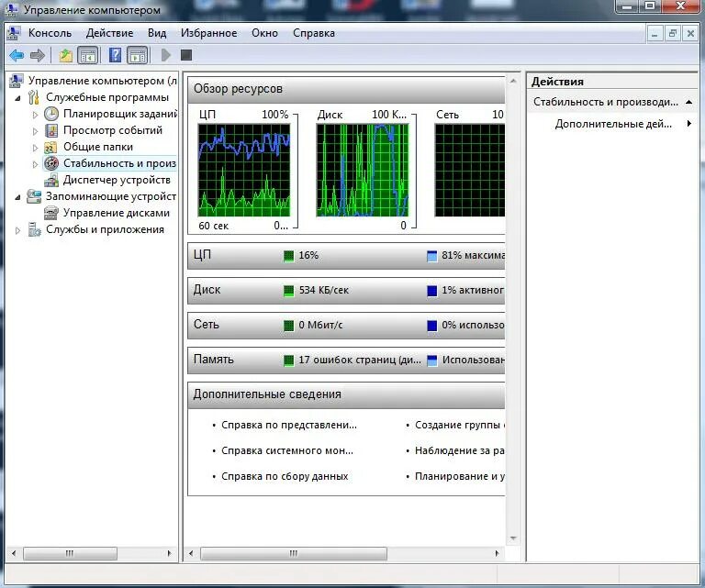705x588 pixels.
Task: Expand the Сеть details bar
Action: coord(346,325)
